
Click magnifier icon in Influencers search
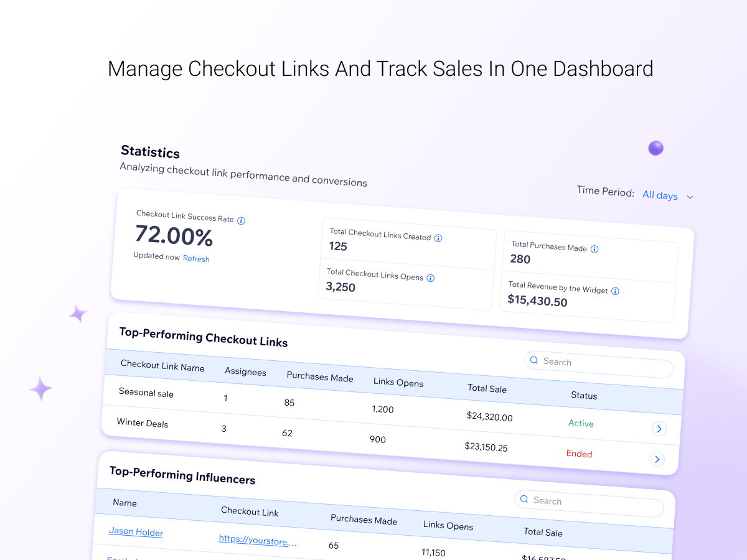pyautogui.click(x=524, y=500)
